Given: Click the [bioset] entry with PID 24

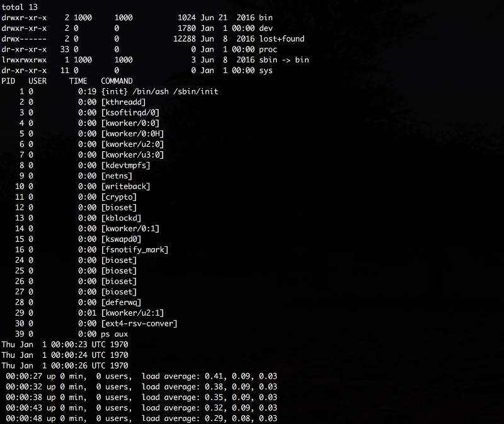Looking at the screenshot, I should tap(119, 260).
